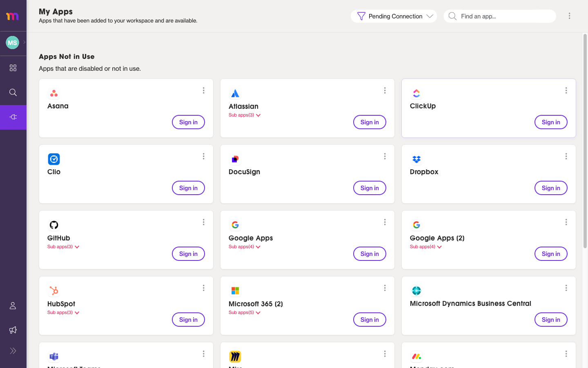
Task: Click the GitHub app logo
Action: pos(54,225)
